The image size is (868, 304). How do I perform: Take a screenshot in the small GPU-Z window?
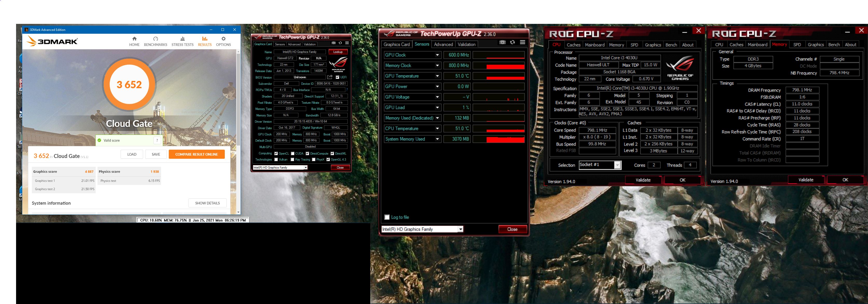pyautogui.click(x=334, y=43)
